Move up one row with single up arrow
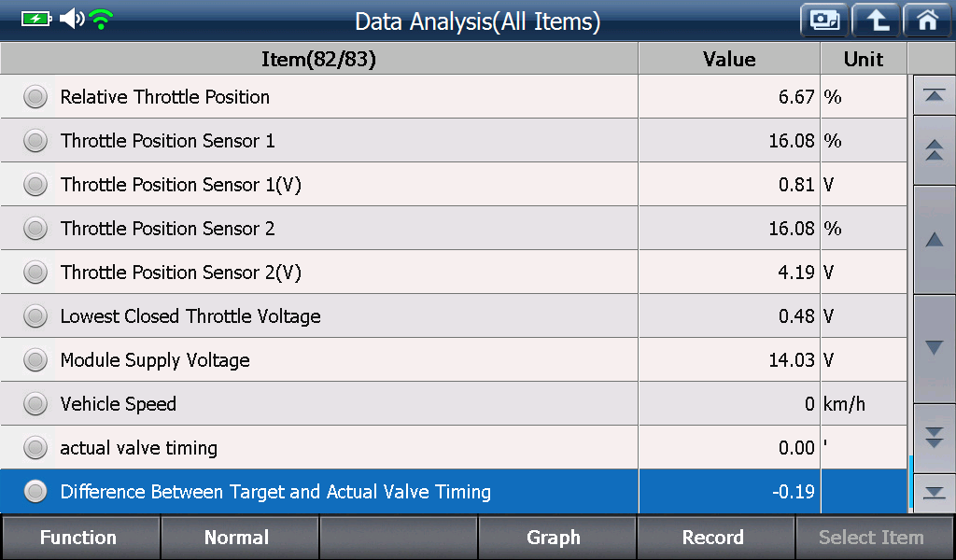The height and width of the screenshot is (560, 956). pyautogui.click(x=934, y=240)
